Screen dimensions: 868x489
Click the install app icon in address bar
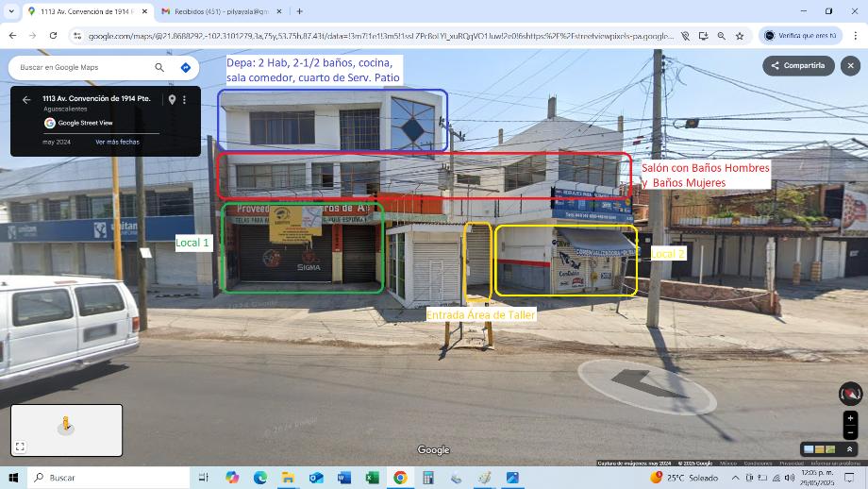coord(703,36)
